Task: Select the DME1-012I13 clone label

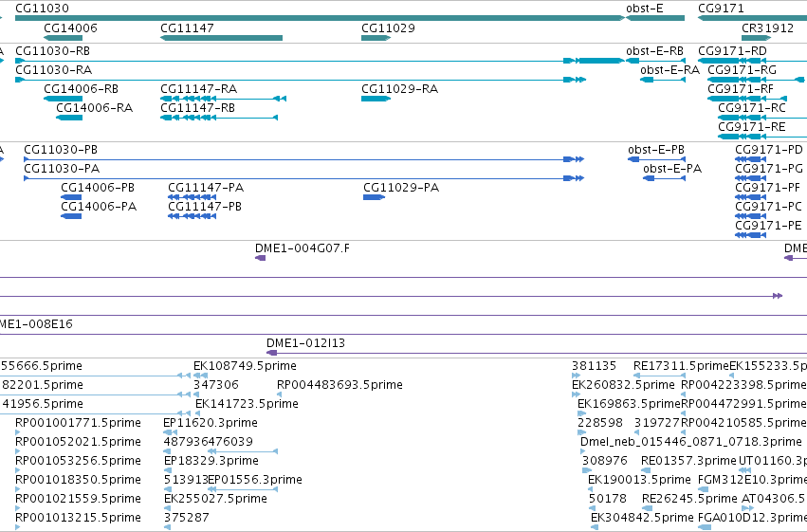Action: click(x=305, y=343)
